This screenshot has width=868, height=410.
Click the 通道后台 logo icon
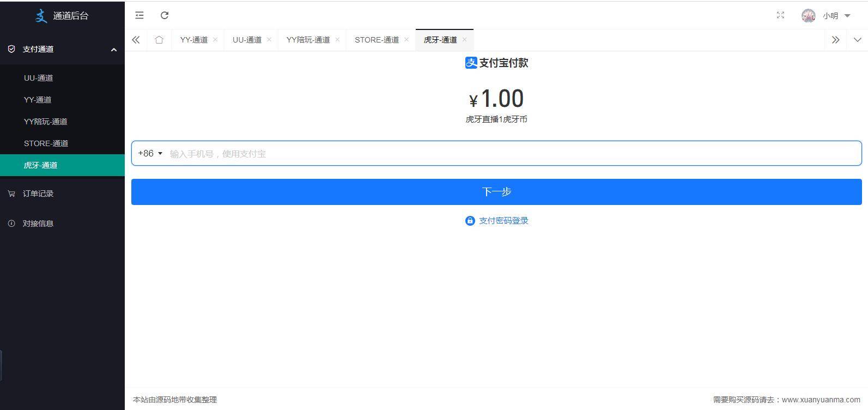point(41,16)
